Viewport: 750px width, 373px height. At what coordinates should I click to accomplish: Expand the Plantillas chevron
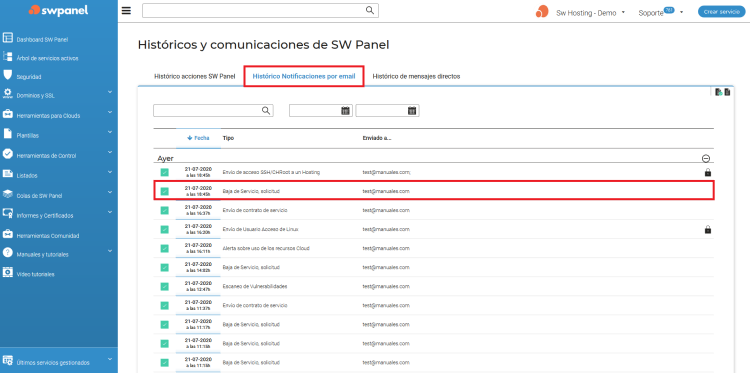click(x=110, y=132)
